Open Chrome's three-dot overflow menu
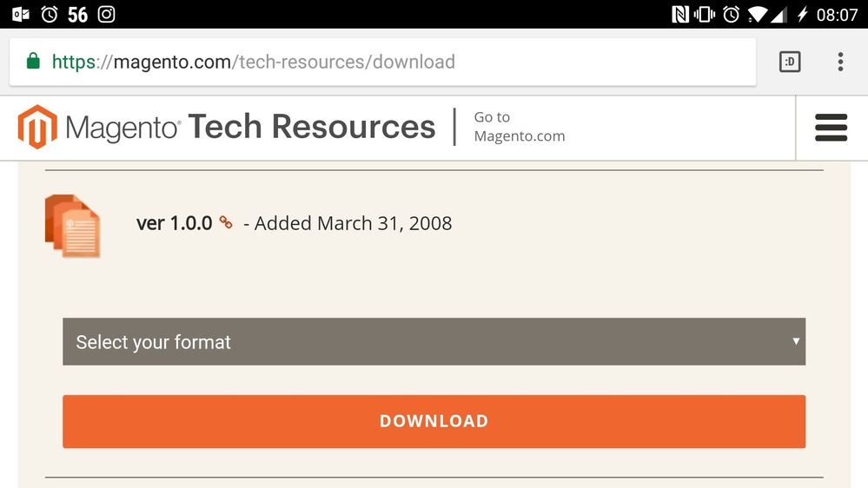 click(x=840, y=62)
